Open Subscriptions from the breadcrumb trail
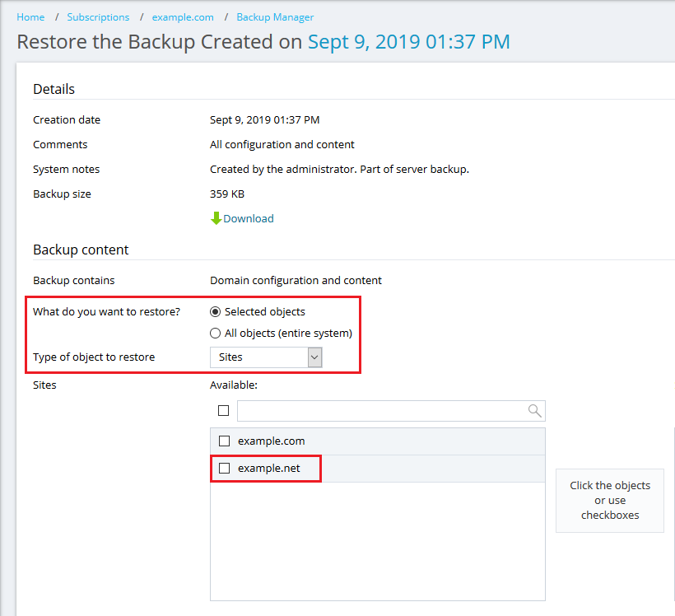 98,17
